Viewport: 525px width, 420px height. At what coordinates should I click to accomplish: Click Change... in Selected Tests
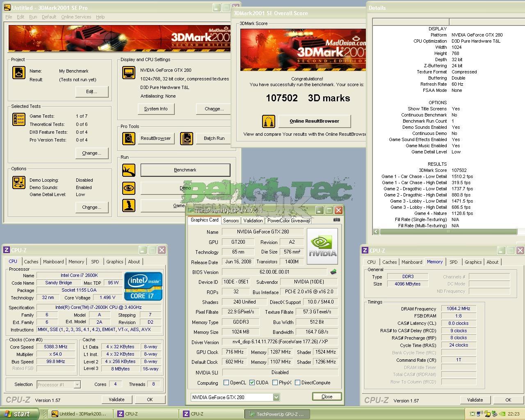(x=91, y=153)
